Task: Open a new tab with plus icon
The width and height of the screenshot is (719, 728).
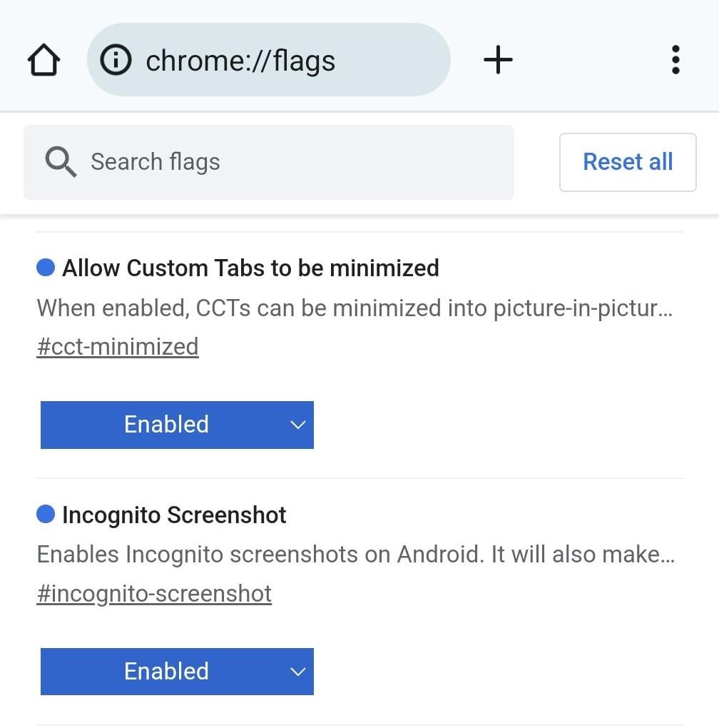Action: coord(498,59)
